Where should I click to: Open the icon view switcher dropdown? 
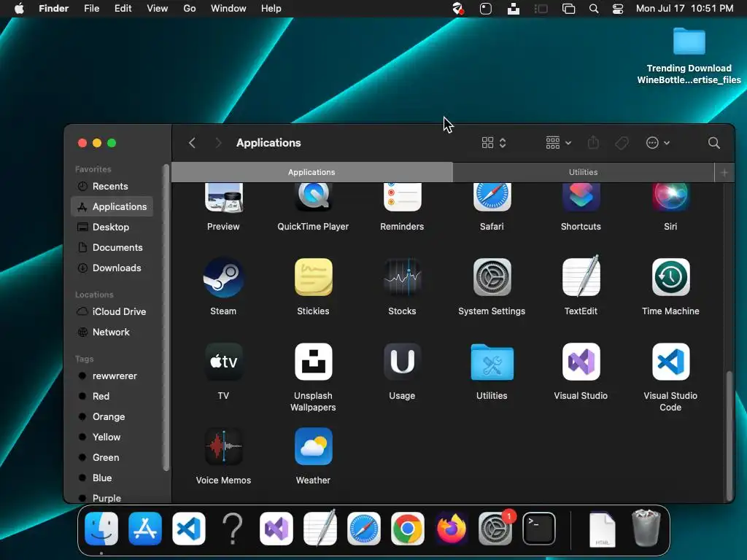click(x=494, y=143)
